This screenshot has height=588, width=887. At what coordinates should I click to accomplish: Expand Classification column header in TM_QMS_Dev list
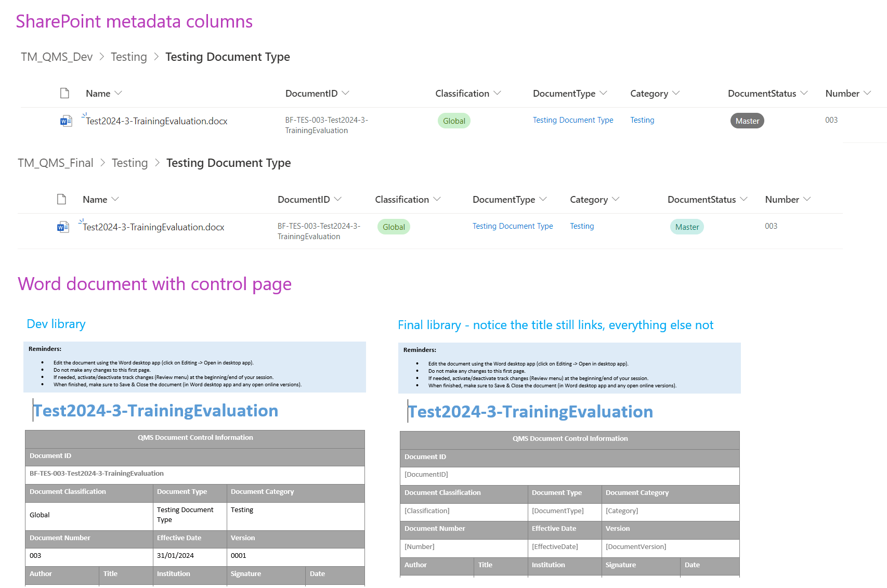pos(498,93)
